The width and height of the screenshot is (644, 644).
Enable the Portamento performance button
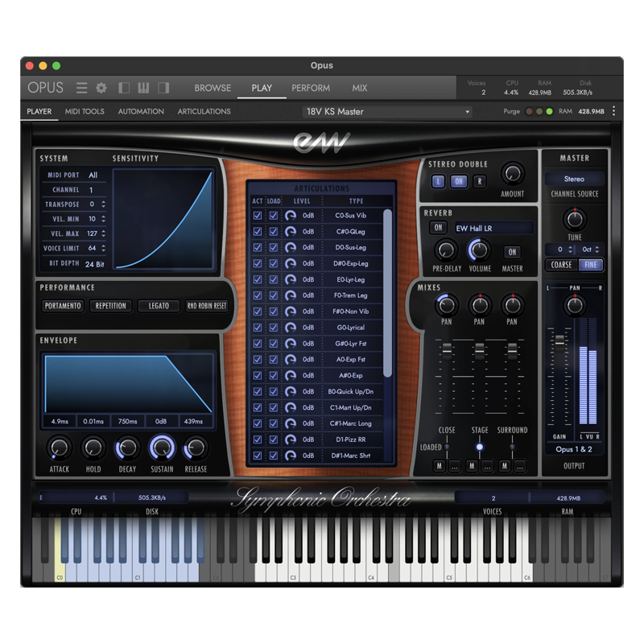[x=63, y=306]
